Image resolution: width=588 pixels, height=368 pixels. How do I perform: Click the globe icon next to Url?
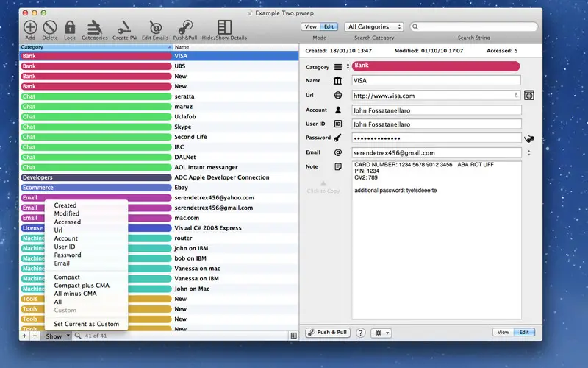[x=338, y=96]
